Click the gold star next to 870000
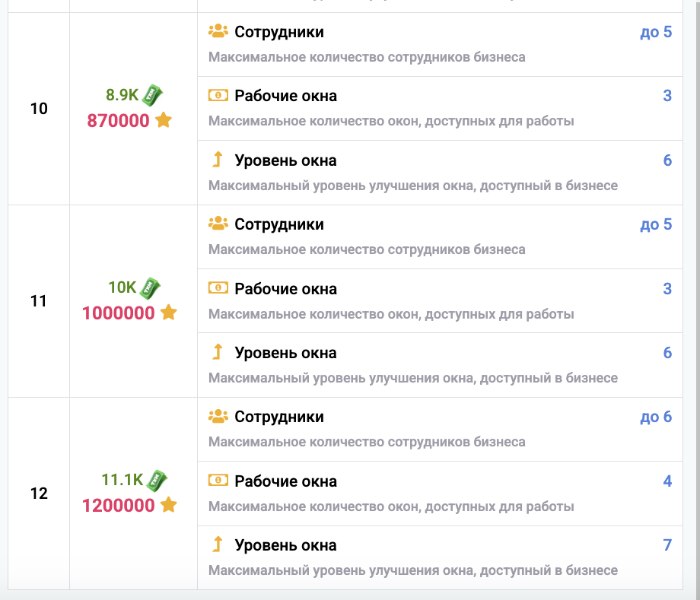 [164, 120]
